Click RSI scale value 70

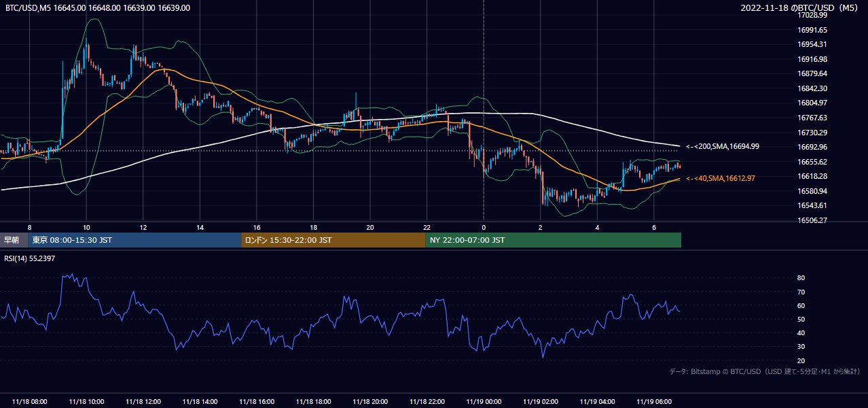click(x=801, y=292)
